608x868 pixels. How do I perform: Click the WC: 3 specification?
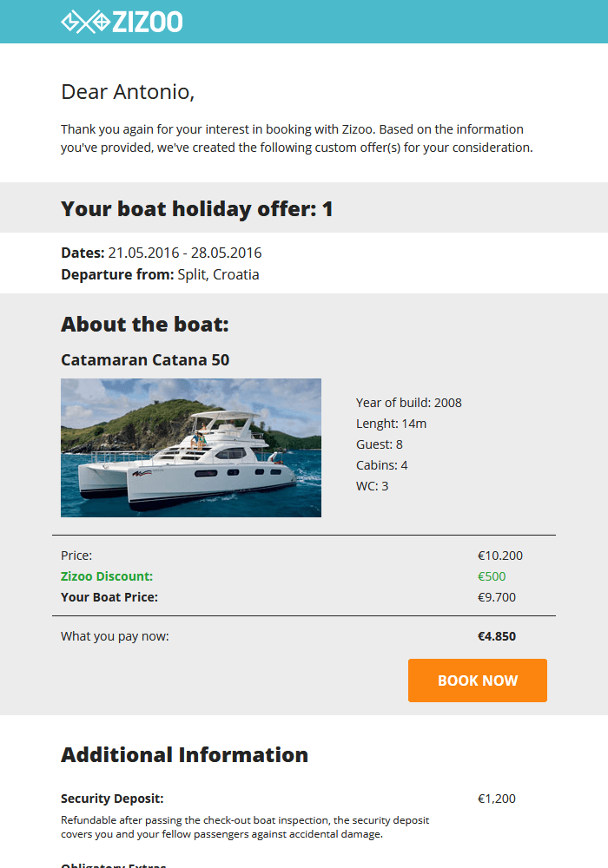coord(373,486)
